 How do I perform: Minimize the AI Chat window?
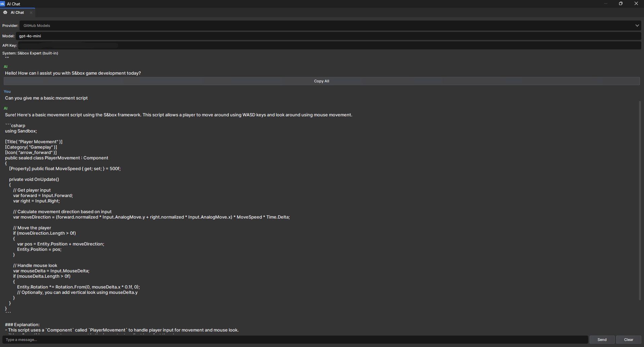click(x=605, y=4)
